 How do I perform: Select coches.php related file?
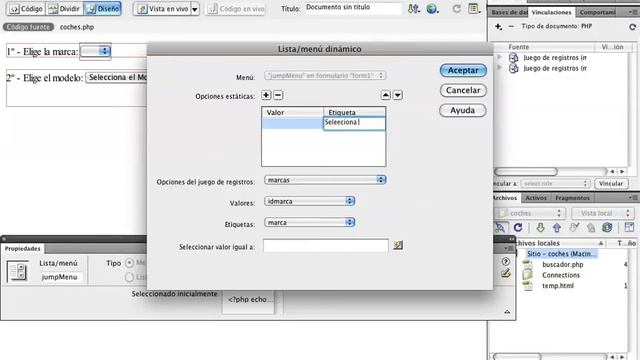pos(77,27)
